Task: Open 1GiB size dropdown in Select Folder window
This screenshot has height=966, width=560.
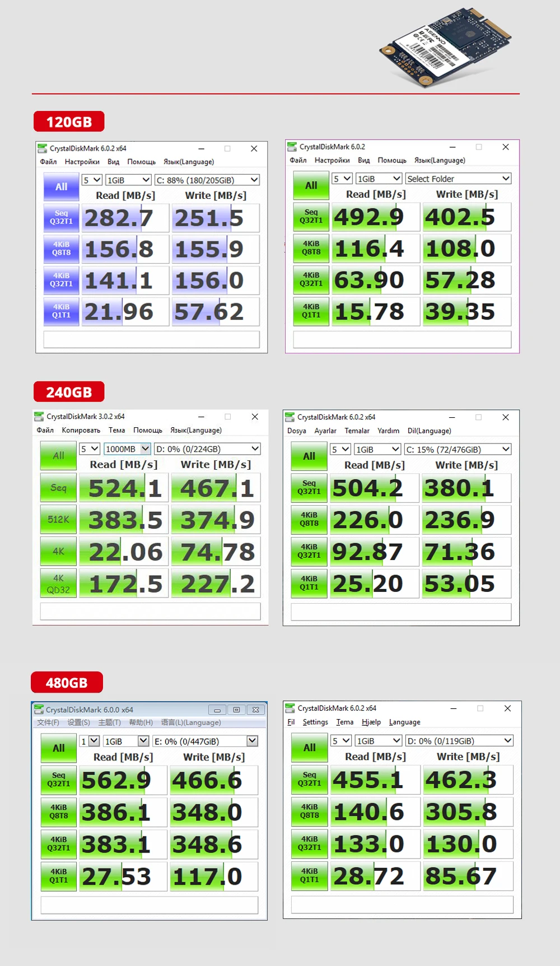Action: (379, 179)
